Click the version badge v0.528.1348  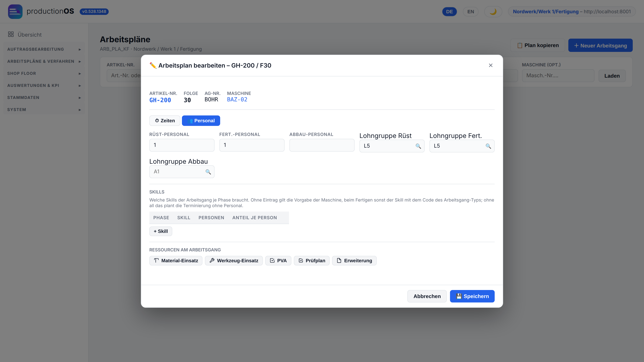94,11
